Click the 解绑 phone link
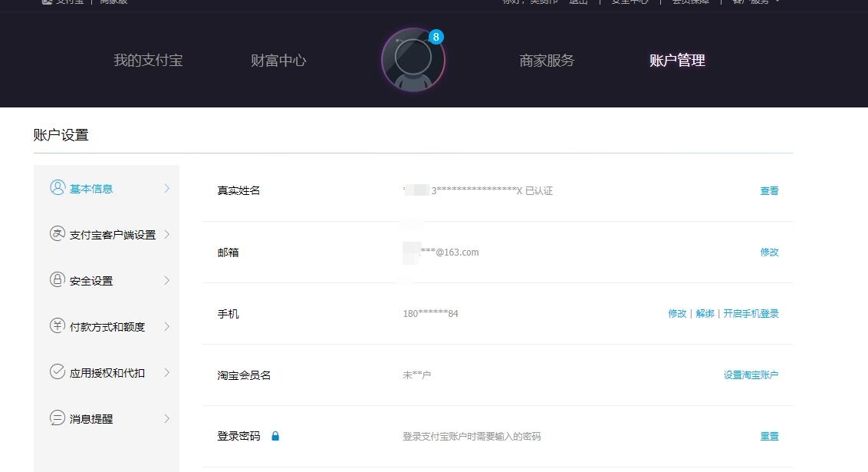 [x=705, y=314]
